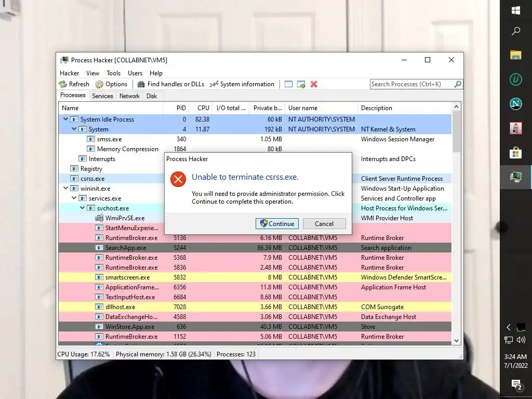Sort by the CPU column header
The height and width of the screenshot is (399, 532).
[x=201, y=108]
